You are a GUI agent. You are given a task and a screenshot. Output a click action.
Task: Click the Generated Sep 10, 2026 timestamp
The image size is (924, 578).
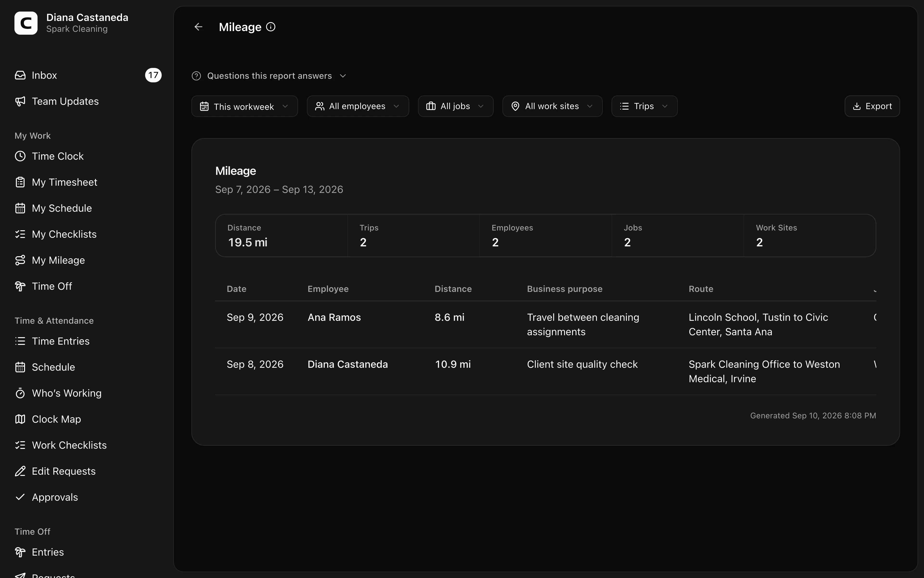coord(813,415)
